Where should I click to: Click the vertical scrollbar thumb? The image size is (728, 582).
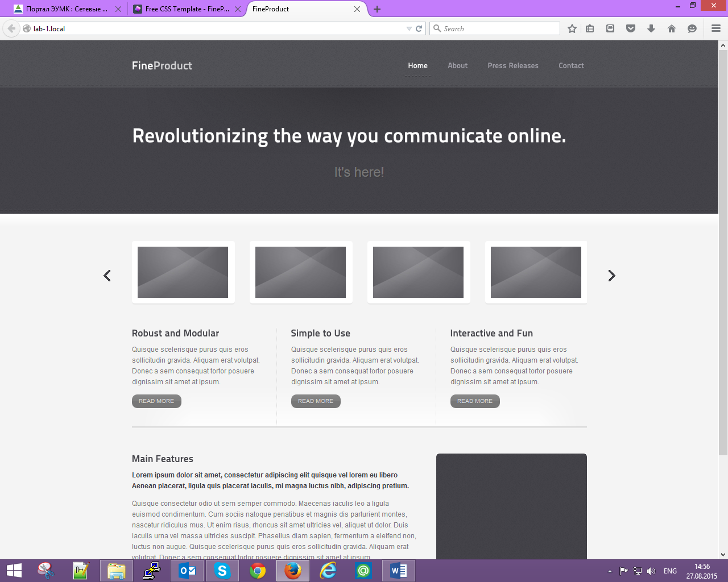click(x=723, y=252)
